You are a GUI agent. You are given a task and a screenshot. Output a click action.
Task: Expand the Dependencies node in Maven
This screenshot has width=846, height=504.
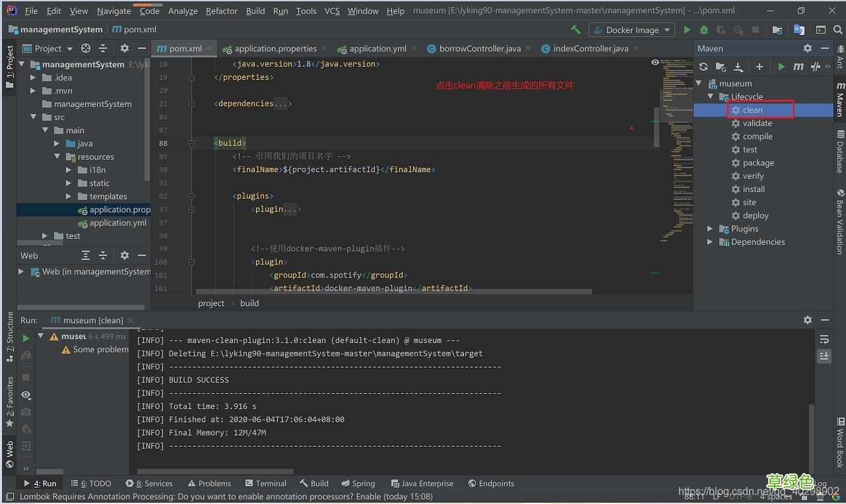[711, 241]
